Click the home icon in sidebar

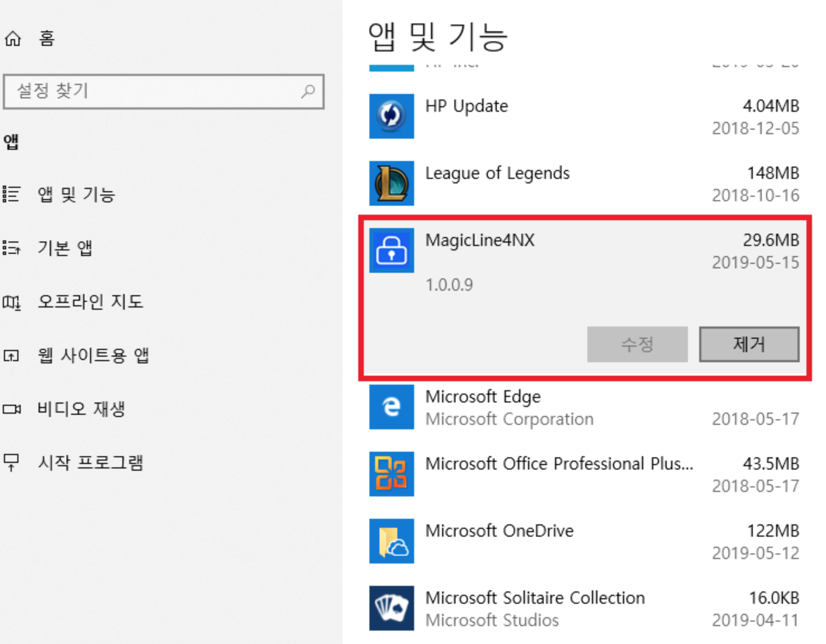click(x=13, y=39)
